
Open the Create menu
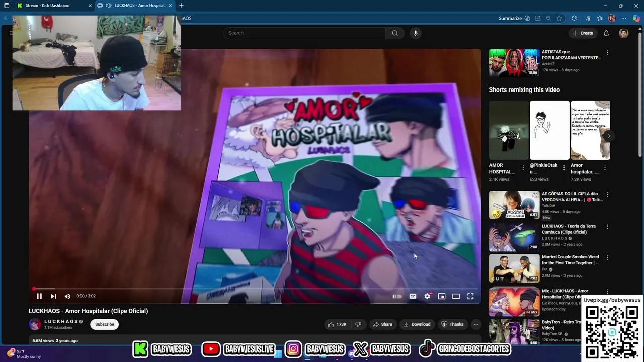(x=582, y=33)
